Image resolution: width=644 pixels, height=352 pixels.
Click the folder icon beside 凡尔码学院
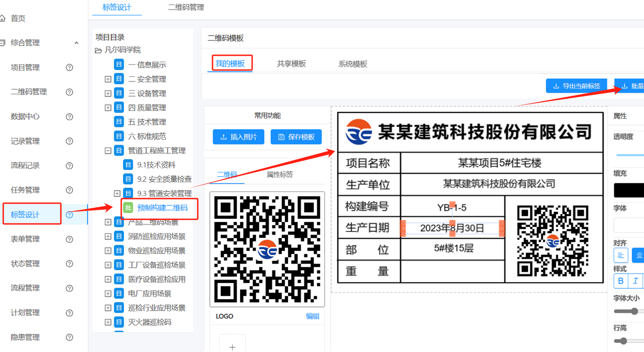[98, 50]
